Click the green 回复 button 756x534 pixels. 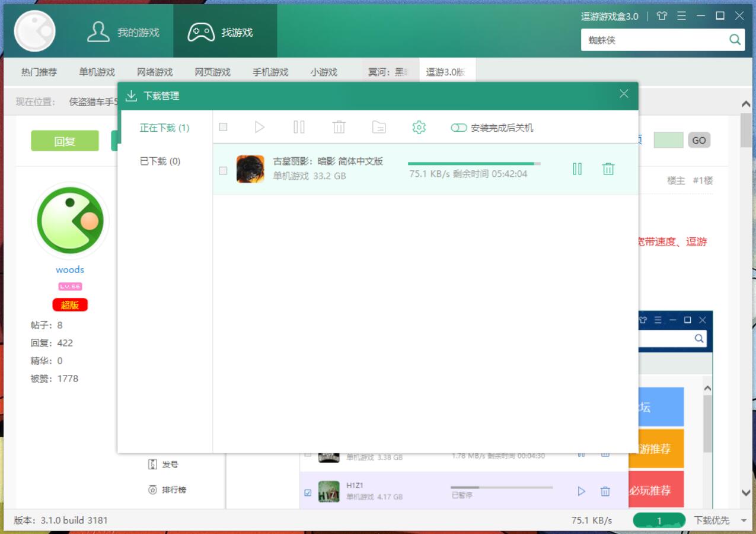pyautogui.click(x=65, y=141)
